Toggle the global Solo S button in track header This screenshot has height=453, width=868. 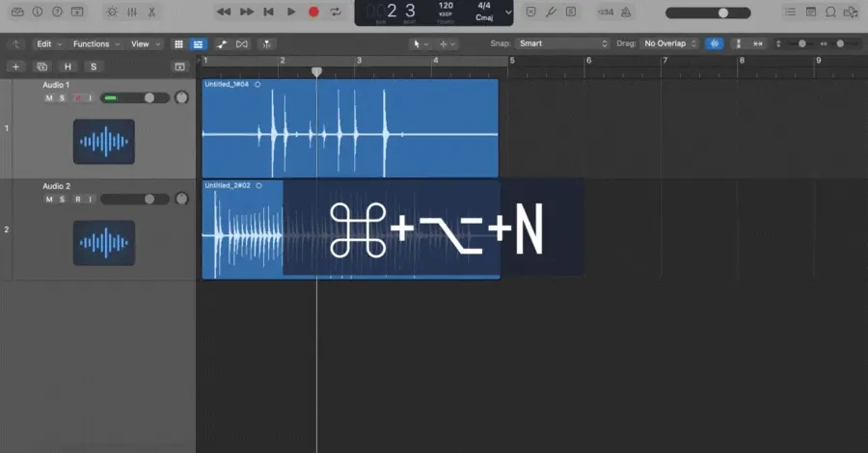[94, 67]
